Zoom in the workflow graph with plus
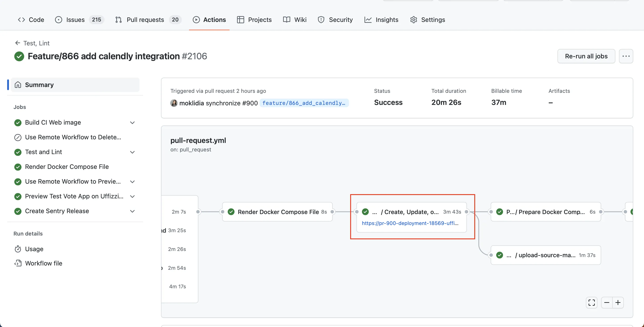Viewport: 644px width, 327px height. [618, 302]
